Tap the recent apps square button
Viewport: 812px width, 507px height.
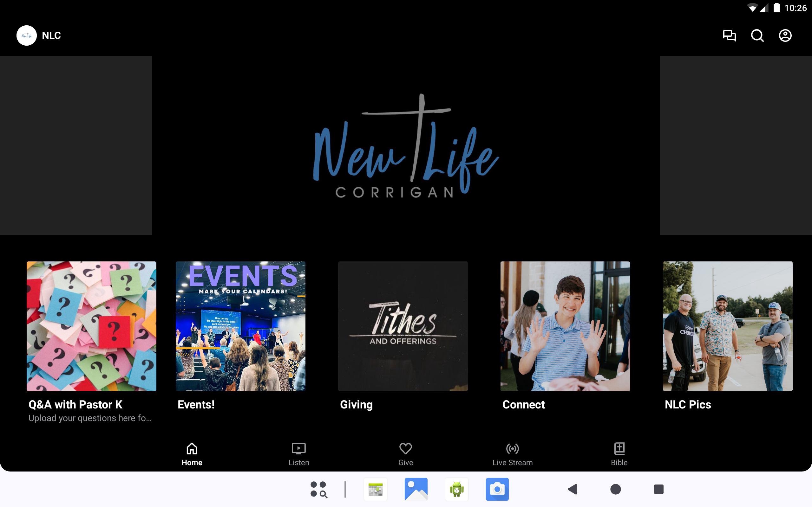tap(658, 489)
